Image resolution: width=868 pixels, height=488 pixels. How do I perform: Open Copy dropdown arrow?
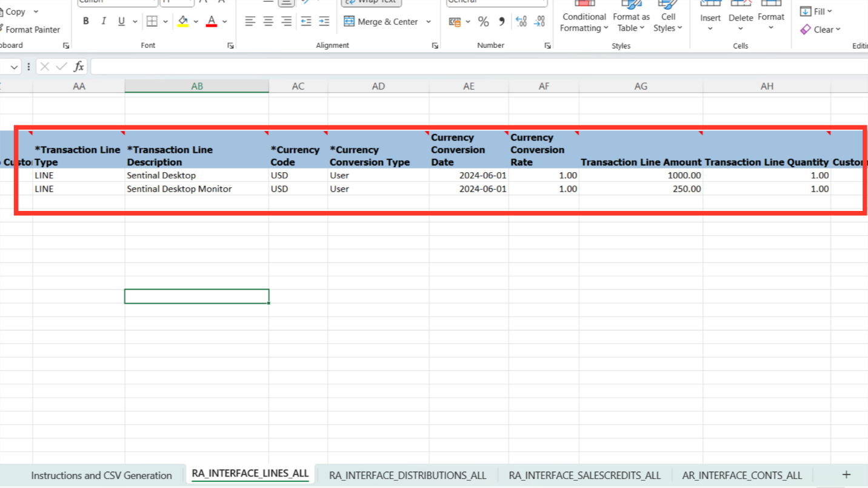point(36,12)
